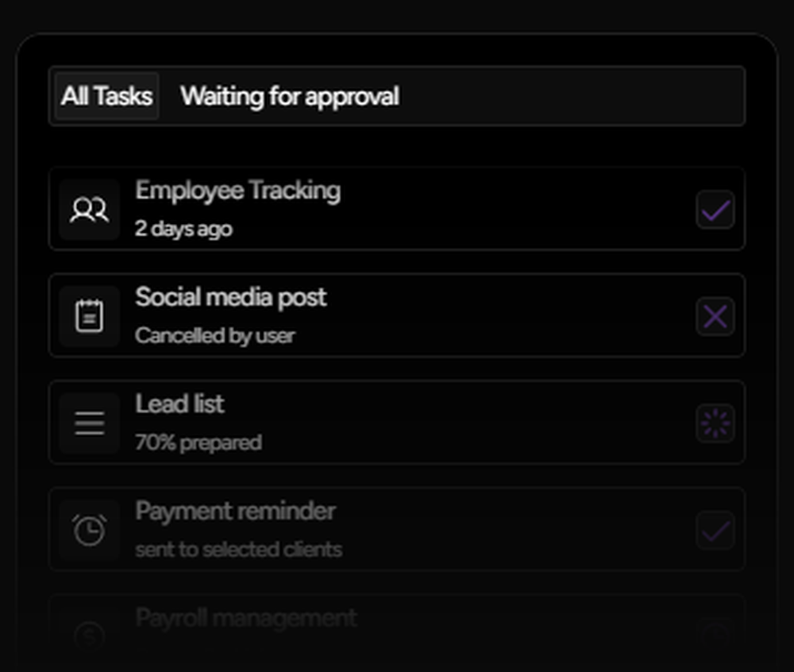794x672 pixels.
Task: Open the Waiting for approval tab
Action: (x=290, y=95)
